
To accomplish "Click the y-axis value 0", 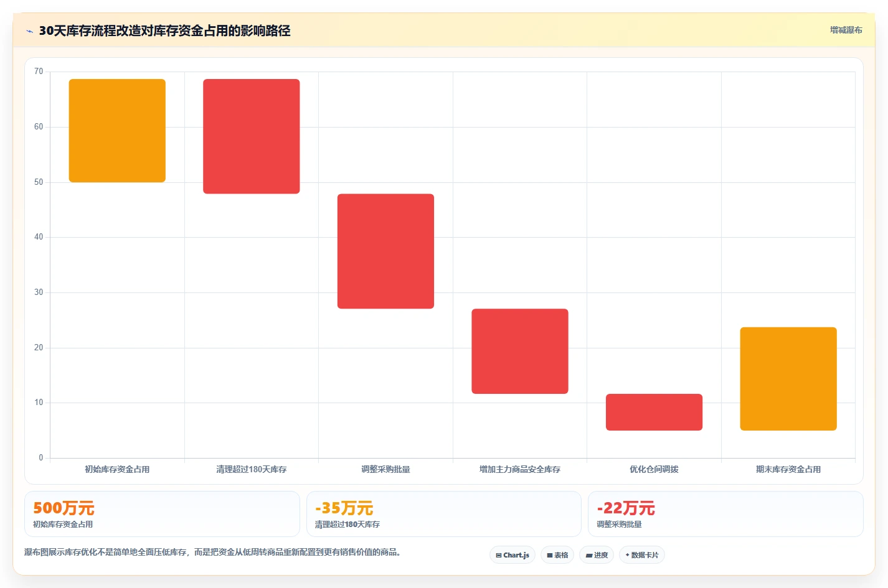I will [x=41, y=458].
